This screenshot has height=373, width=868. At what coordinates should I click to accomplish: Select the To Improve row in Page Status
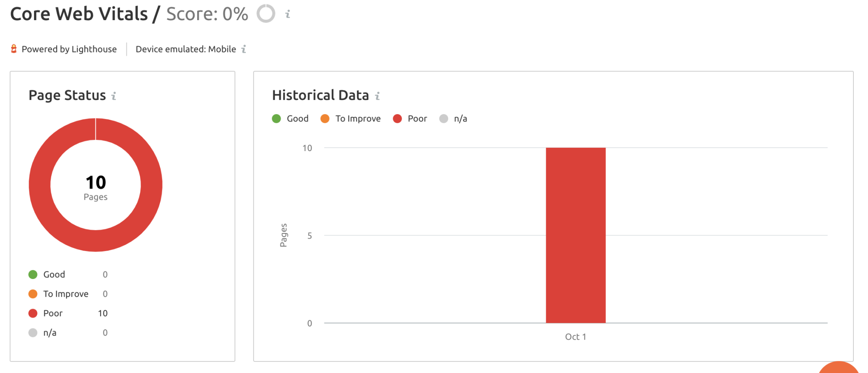[x=68, y=294]
